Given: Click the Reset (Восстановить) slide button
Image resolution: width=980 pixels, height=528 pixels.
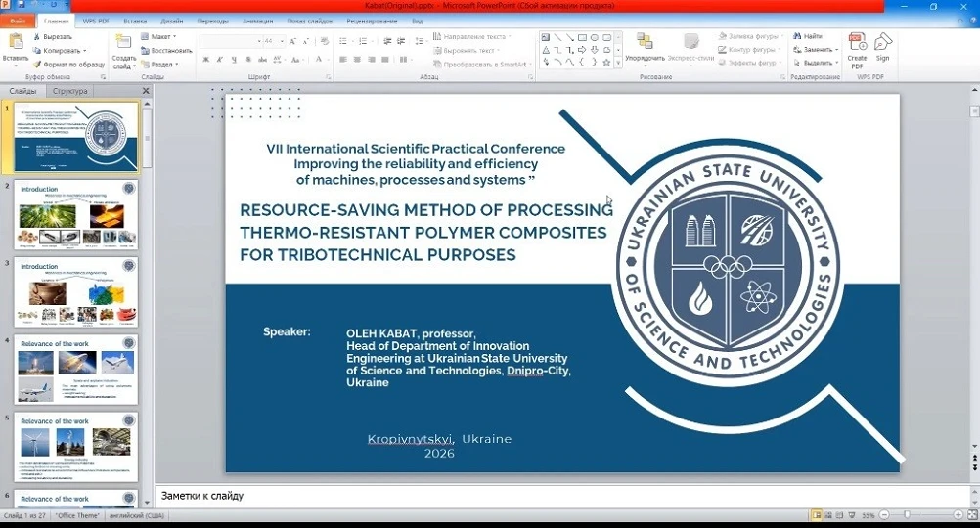Looking at the screenshot, I should pos(166,50).
